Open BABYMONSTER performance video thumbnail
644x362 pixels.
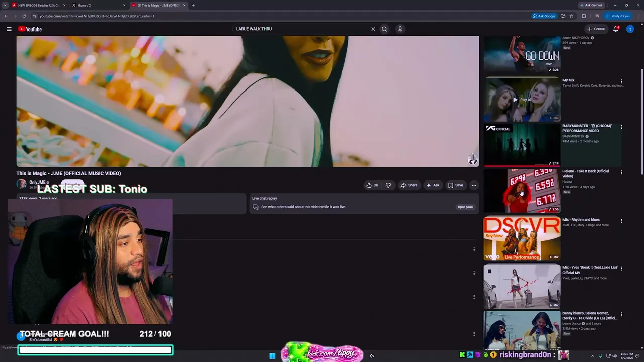522,145
